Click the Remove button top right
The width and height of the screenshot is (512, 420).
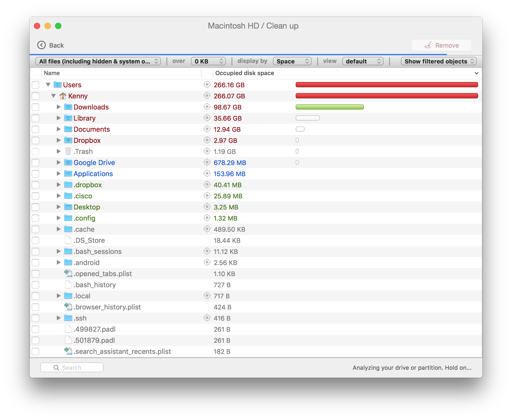pos(442,45)
